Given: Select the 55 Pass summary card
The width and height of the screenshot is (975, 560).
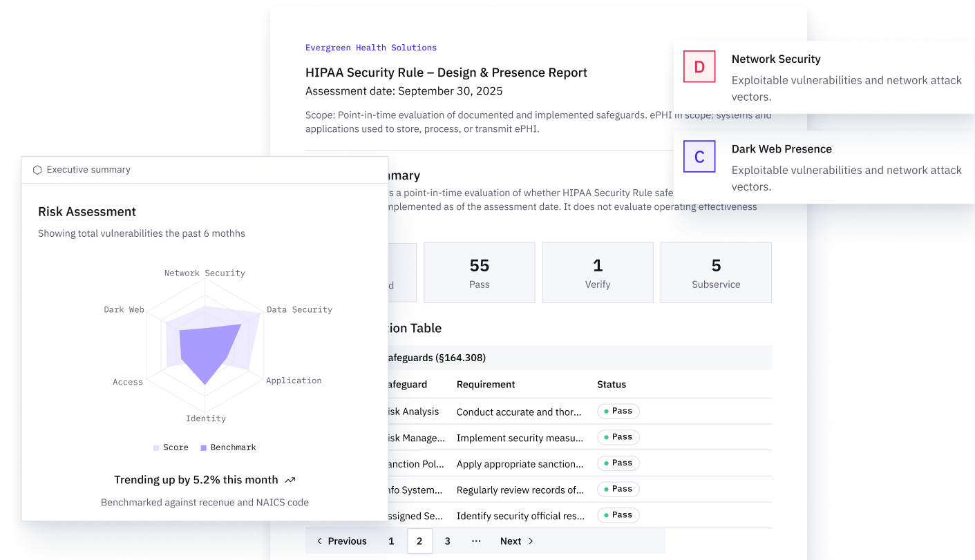Looking at the screenshot, I should point(479,273).
